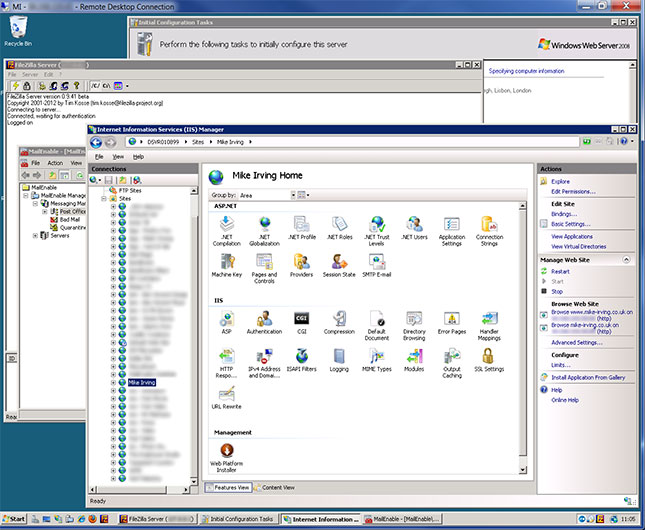Open the Machine Key icon
The height and width of the screenshot is (530, 645).
(227, 265)
